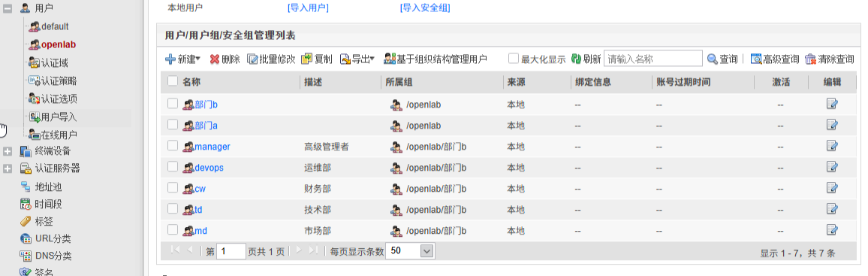Select the openlab tree node
Image resolution: width=868 pixels, height=276 pixels.
pos(52,44)
